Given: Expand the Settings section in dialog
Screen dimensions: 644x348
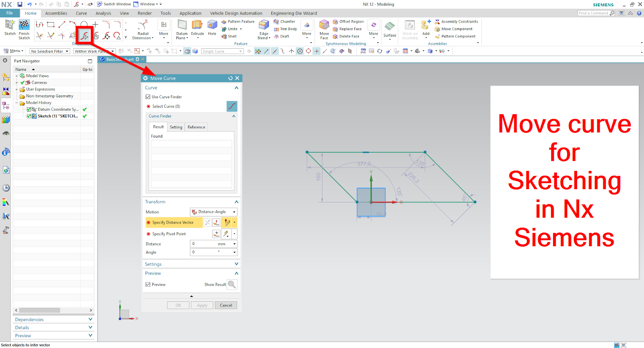Looking at the screenshot, I should pyautogui.click(x=236, y=264).
